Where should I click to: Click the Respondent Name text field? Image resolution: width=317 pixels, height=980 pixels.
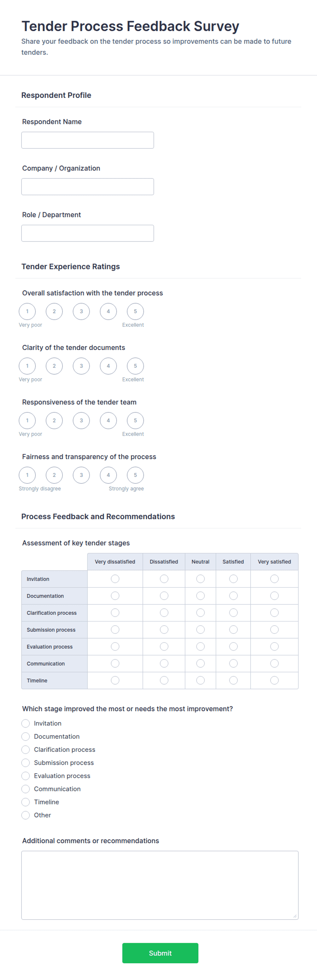[x=87, y=140]
